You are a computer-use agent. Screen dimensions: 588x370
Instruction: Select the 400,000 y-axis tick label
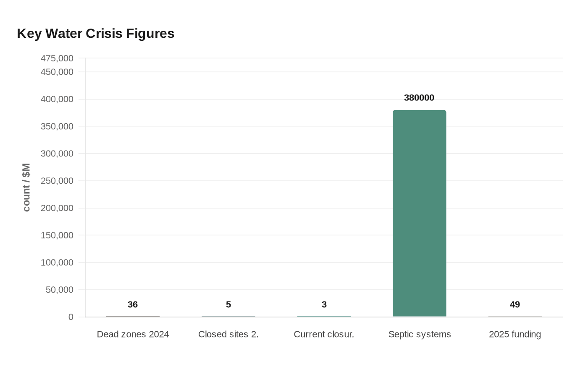(57, 99)
